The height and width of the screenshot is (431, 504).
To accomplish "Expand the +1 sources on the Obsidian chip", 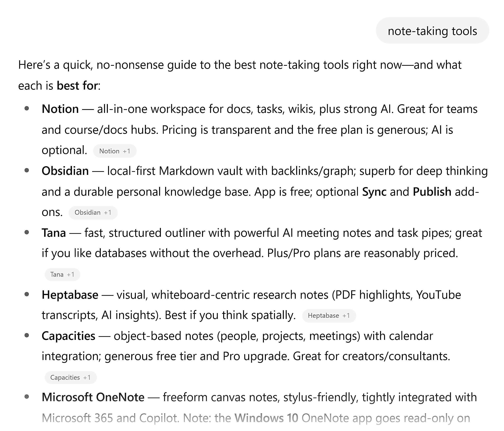I will [107, 212].
